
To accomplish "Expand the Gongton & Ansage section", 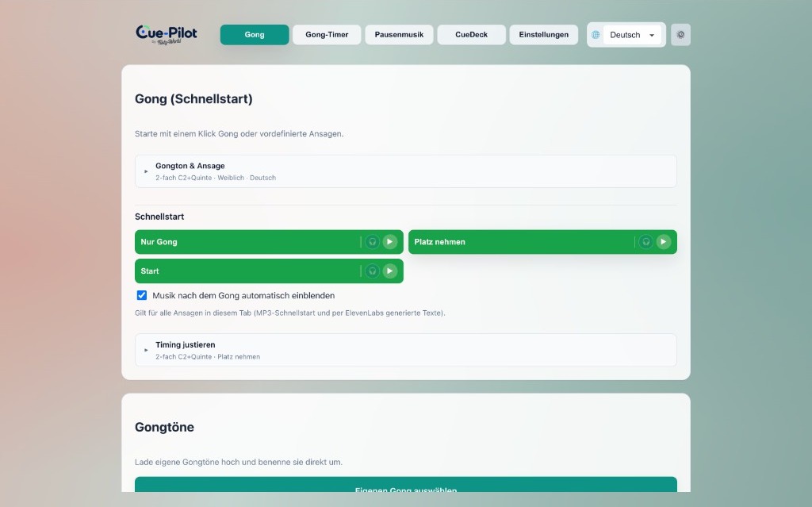I will pyautogui.click(x=405, y=171).
